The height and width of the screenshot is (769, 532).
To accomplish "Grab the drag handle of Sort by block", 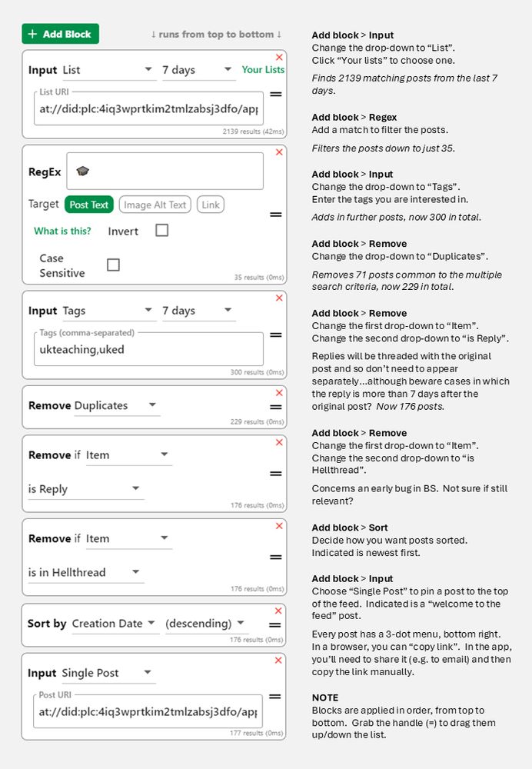I will (275, 625).
